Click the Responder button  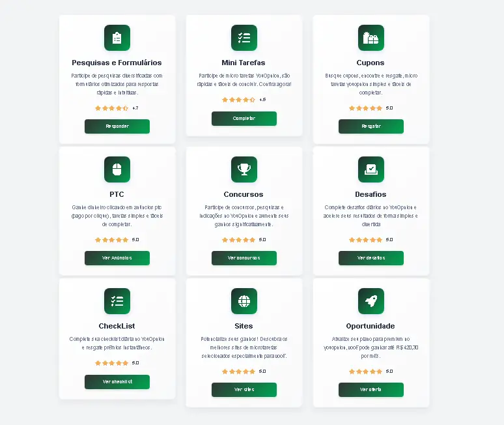(x=117, y=126)
